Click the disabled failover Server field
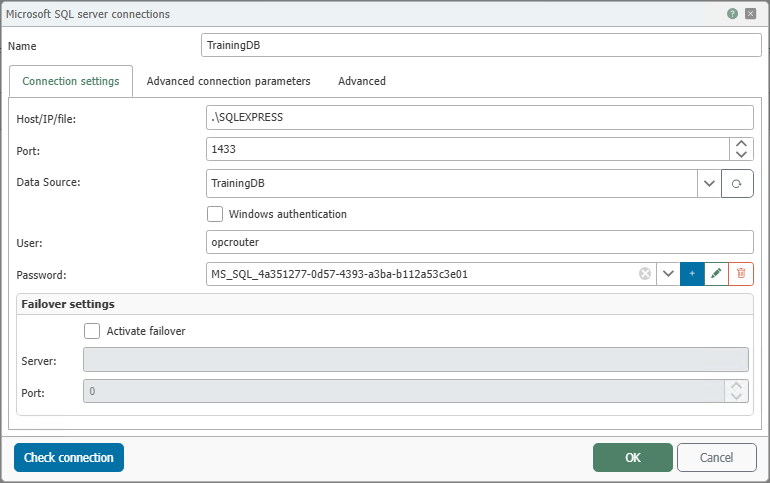770x483 pixels. click(416, 359)
